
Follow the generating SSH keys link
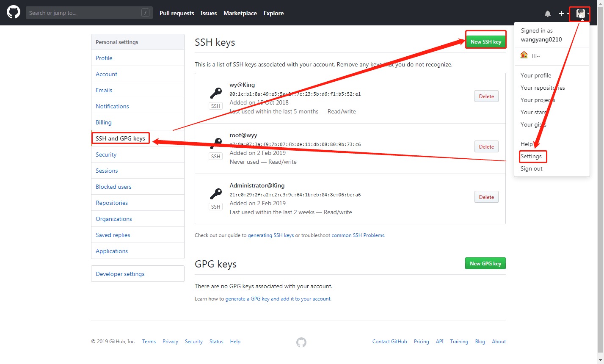tap(271, 235)
